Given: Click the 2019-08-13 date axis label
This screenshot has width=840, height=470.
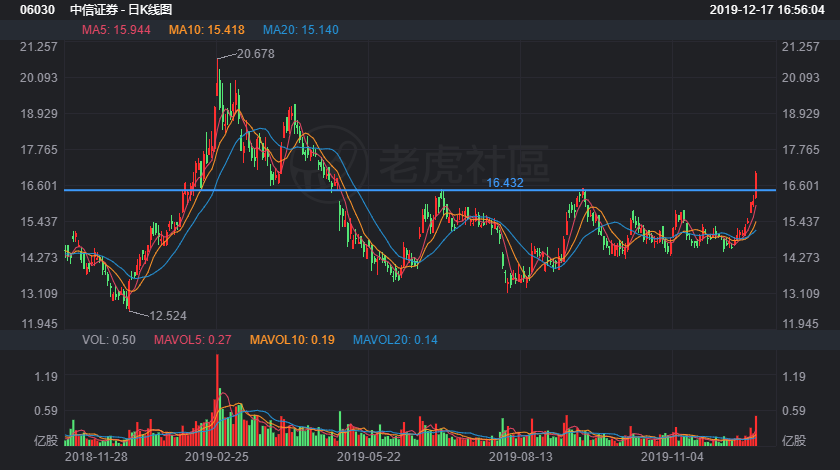Looking at the screenshot, I should pos(521,457).
